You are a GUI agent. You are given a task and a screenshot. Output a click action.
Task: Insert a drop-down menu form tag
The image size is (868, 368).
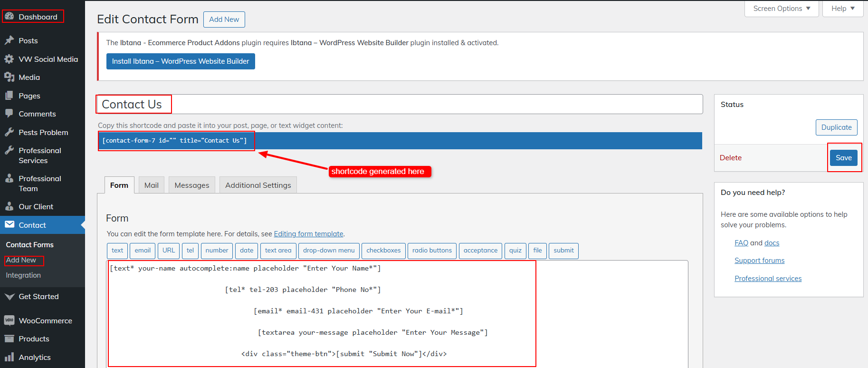pos(329,251)
